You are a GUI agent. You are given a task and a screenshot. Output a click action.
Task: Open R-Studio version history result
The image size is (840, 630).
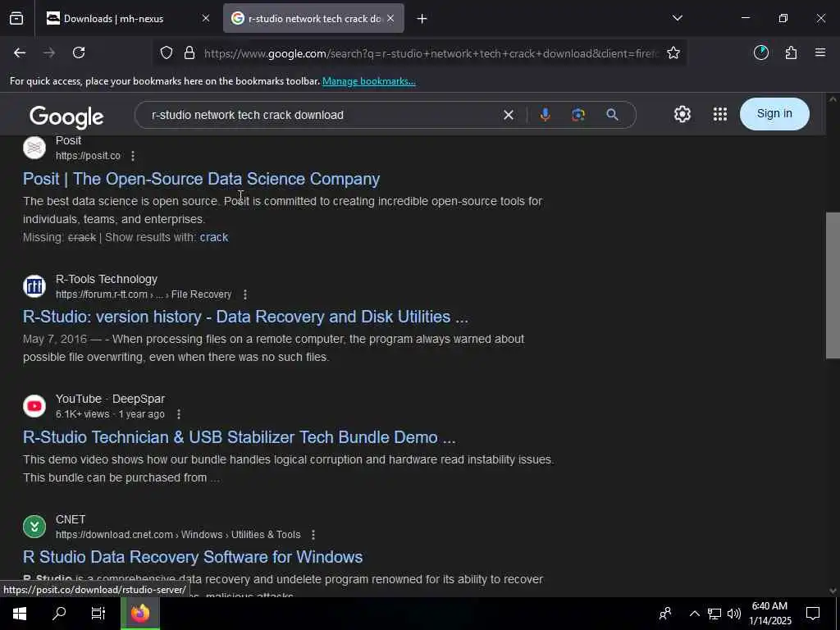tap(245, 317)
